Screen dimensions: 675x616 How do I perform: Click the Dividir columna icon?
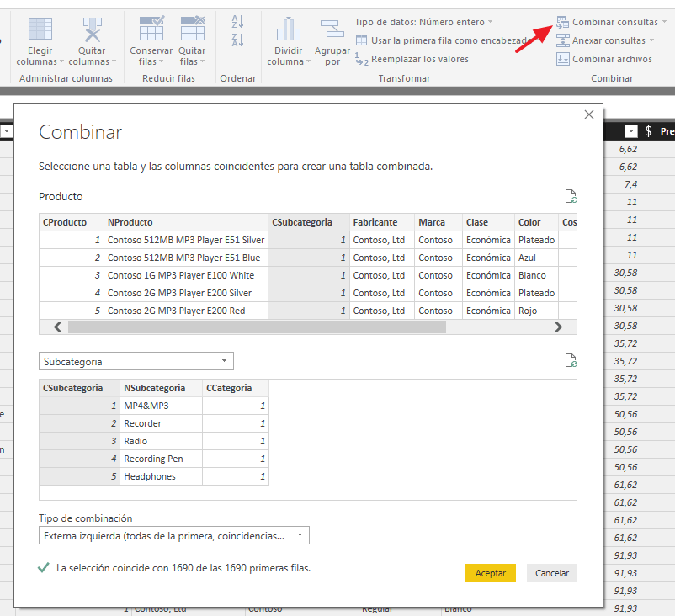[288, 29]
